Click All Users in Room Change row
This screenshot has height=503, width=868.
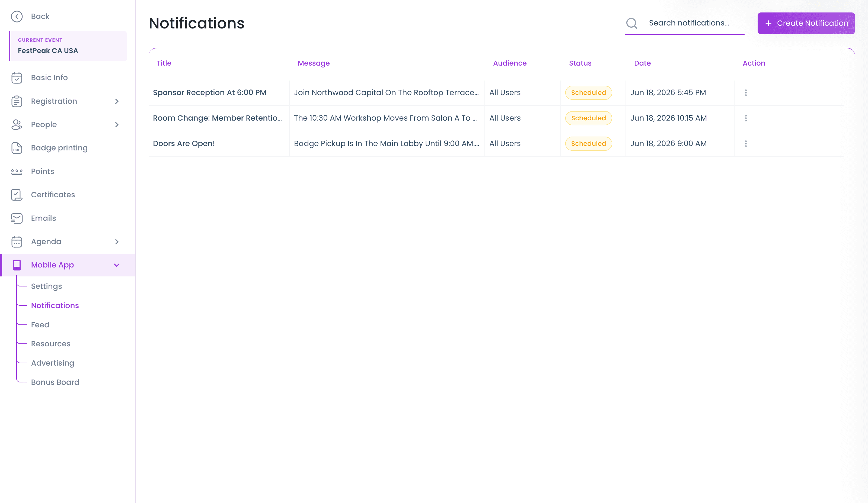505,118
